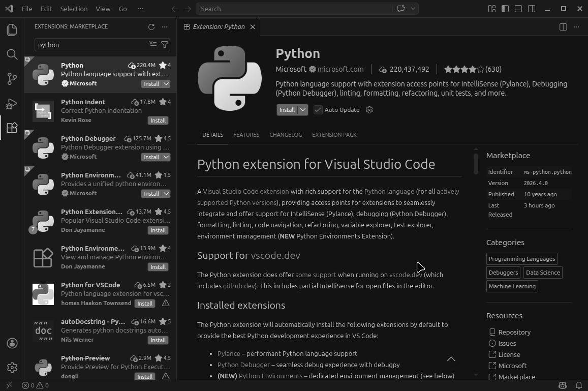Viewport: 588px width, 391px height.
Task: Open the Accounts menu icon
Action: click(x=12, y=343)
